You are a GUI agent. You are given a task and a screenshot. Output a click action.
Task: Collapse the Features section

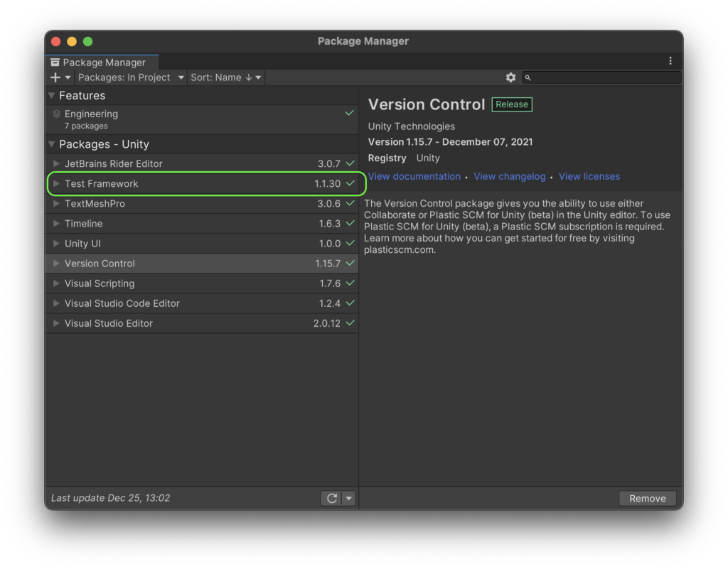point(51,95)
